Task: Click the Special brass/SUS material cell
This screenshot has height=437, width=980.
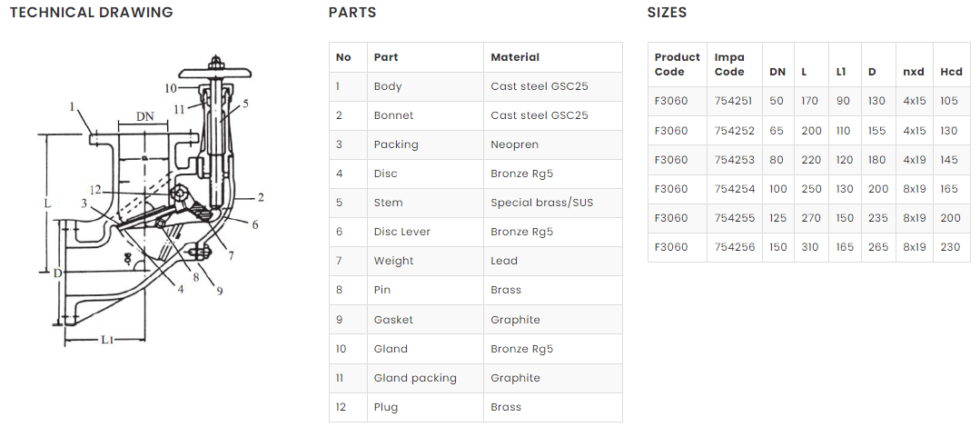Action: (541, 203)
